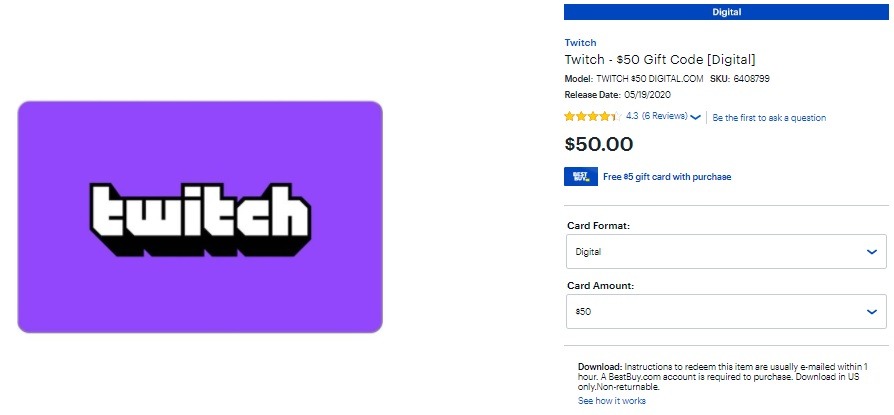Click the See how it works link
The width and height of the screenshot is (894, 415).
(612, 401)
